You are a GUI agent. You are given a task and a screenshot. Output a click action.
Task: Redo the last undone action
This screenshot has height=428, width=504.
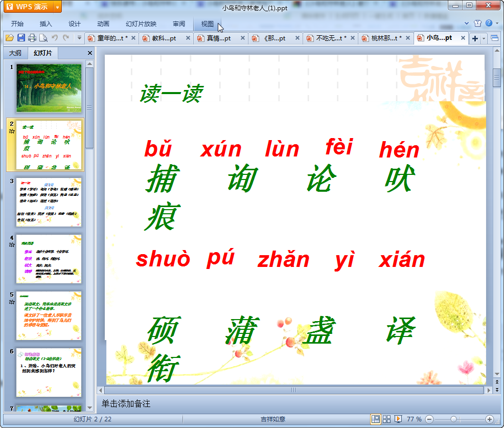[x=66, y=38]
